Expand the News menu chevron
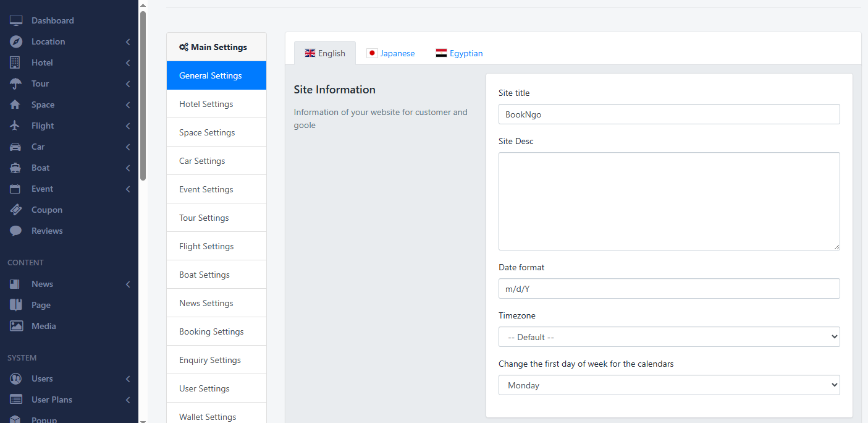This screenshot has height=423, width=868. tap(128, 284)
